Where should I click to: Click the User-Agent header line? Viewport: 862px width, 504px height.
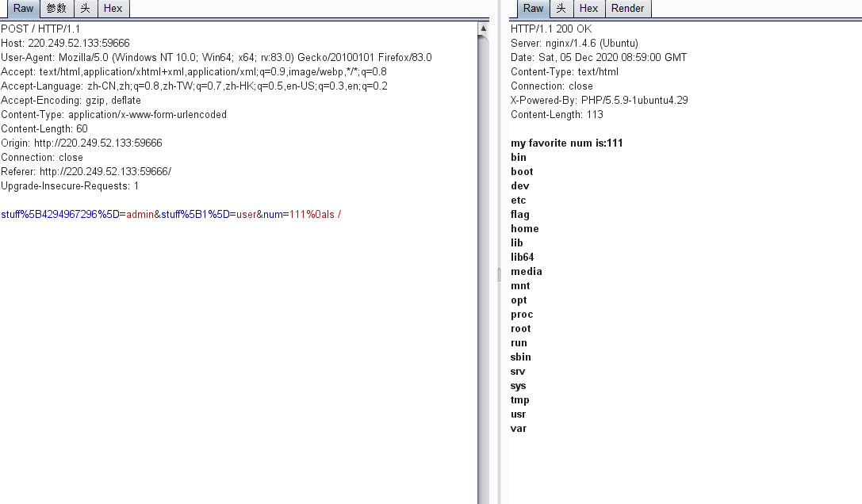coord(216,57)
